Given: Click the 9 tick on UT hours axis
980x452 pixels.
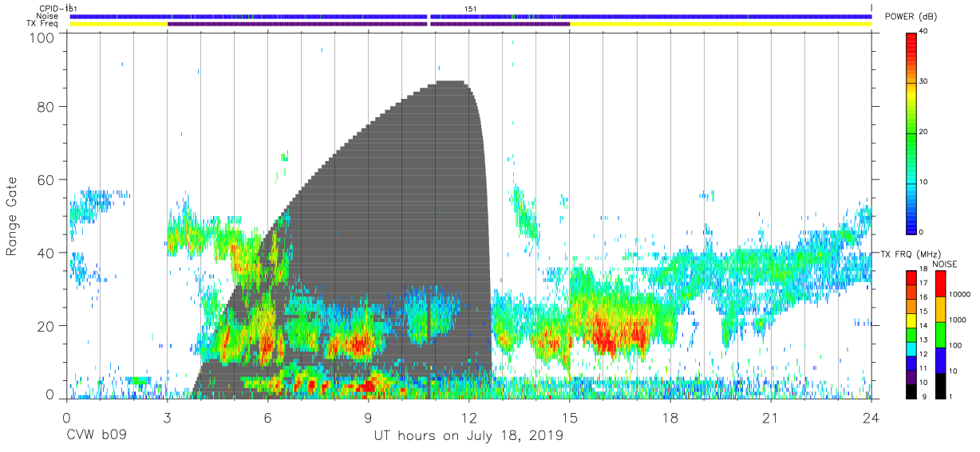Looking at the screenshot, I should coord(368,417).
